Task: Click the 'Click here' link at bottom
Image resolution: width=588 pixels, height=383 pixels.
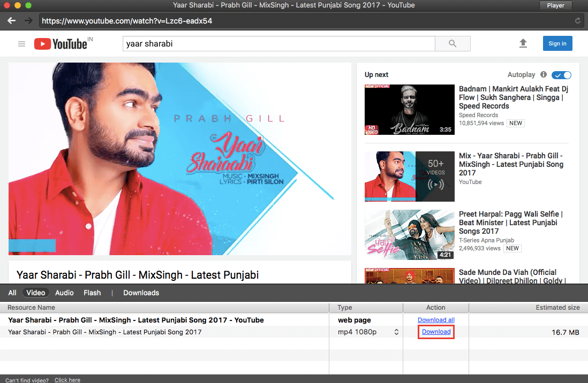Action: tap(67, 380)
